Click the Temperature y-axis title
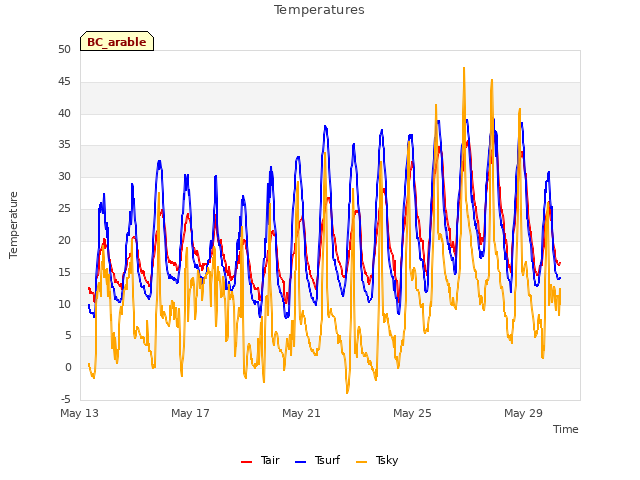640x480 pixels. click(13, 225)
